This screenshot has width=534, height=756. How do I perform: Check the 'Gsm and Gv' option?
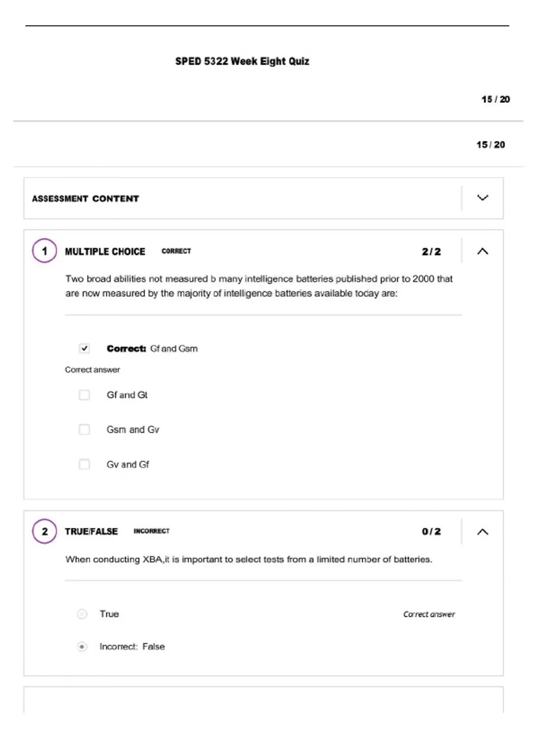[84, 430]
